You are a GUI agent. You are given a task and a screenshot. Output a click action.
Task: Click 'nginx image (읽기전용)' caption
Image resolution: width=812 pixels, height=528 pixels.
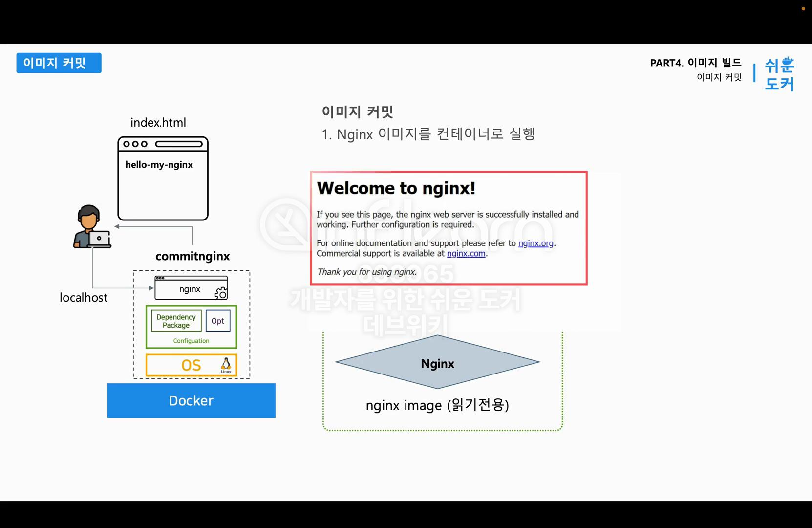point(438,405)
